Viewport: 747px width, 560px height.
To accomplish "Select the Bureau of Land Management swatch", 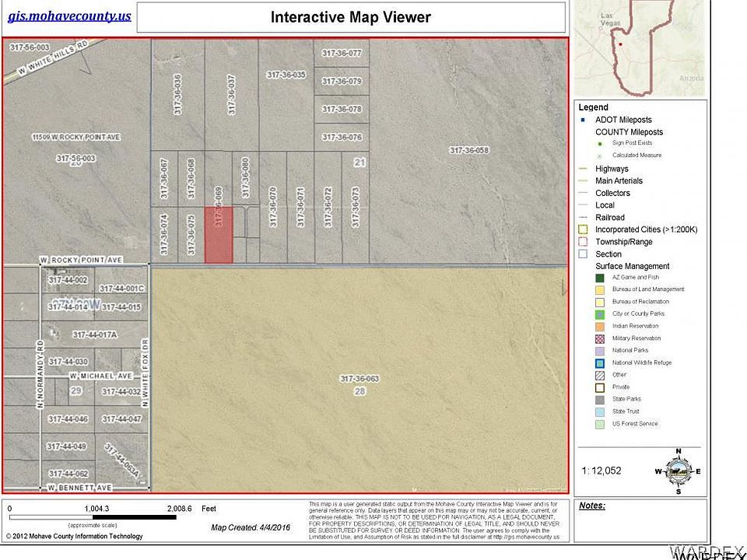I will pos(600,289).
